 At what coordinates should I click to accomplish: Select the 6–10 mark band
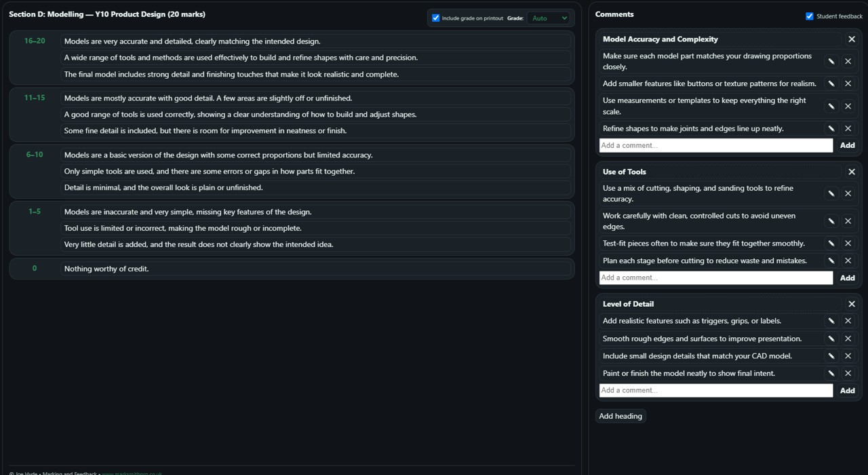pyautogui.click(x=35, y=155)
